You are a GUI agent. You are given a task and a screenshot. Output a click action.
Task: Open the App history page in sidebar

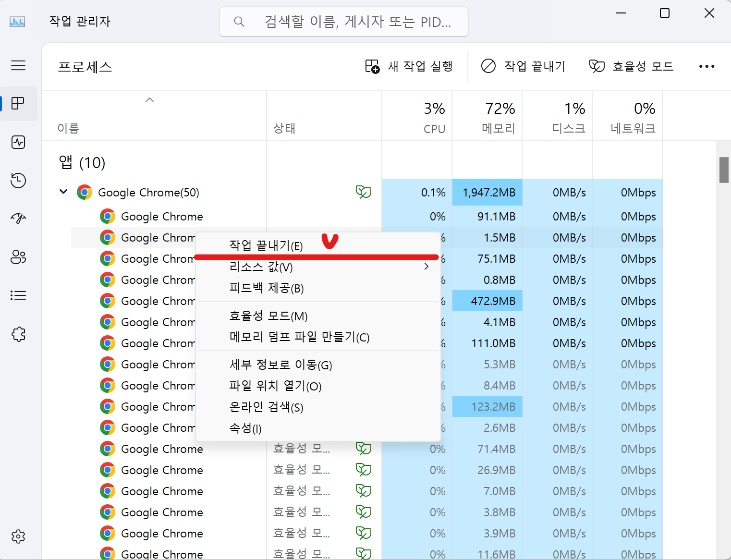18,181
